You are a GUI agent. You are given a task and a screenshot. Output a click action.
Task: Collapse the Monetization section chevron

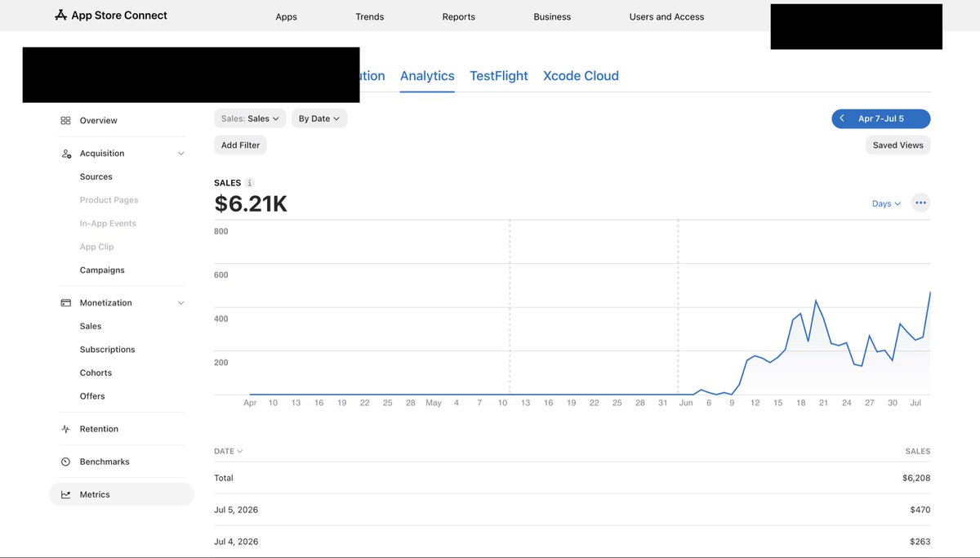click(x=181, y=303)
